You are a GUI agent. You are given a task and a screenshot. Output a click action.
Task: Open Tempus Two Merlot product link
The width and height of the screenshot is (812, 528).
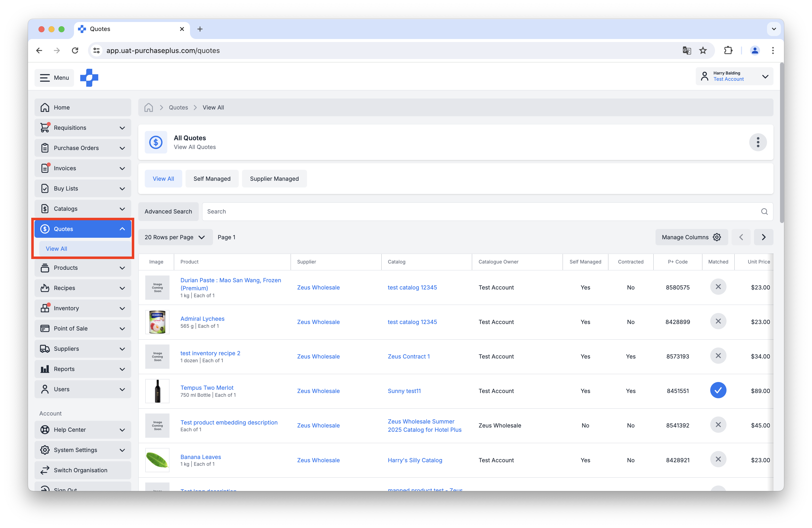pyautogui.click(x=207, y=387)
